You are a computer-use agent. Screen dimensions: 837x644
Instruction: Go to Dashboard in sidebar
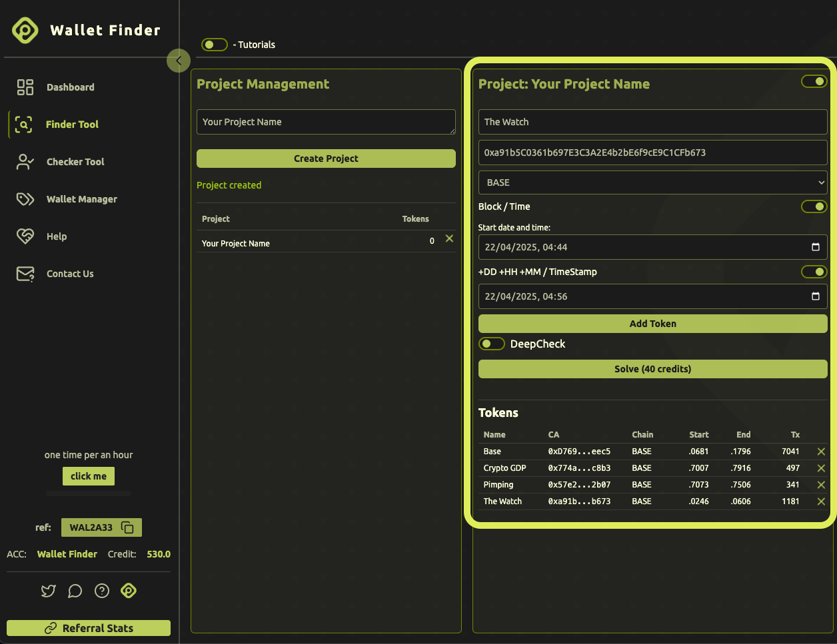point(70,87)
